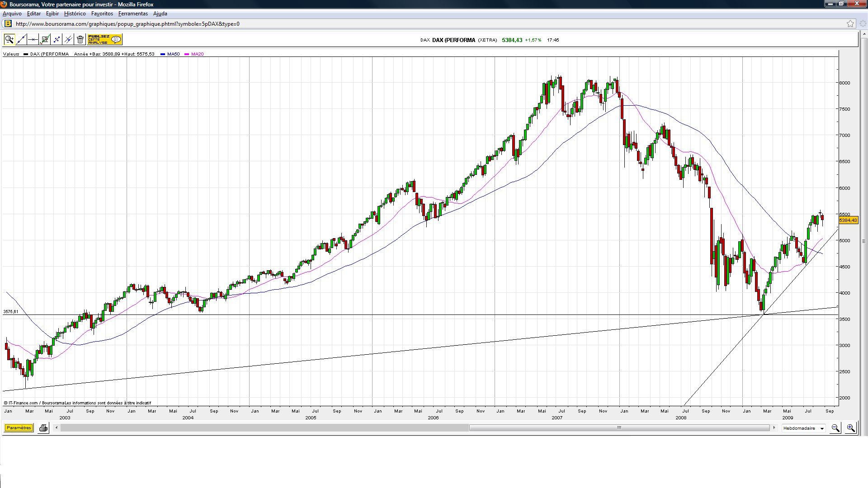Click the scrollbar left arrow
This screenshot has width=868, height=488.
pyautogui.click(x=57, y=428)
